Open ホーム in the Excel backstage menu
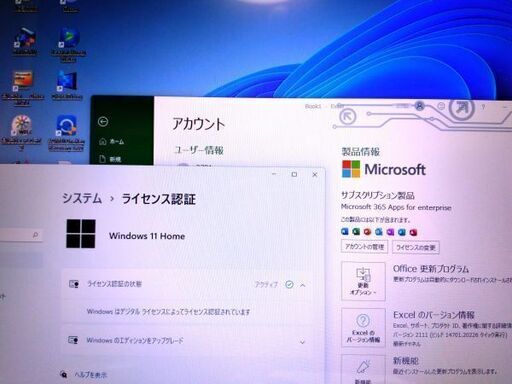Screen dimensions: 512x384 (x=112, y=141)
